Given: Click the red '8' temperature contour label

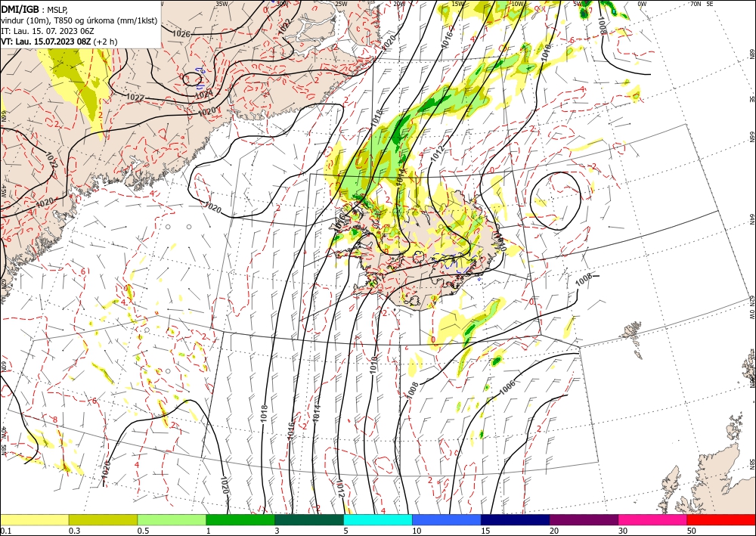Looking at the screenshot, I should tap(55, 420).
